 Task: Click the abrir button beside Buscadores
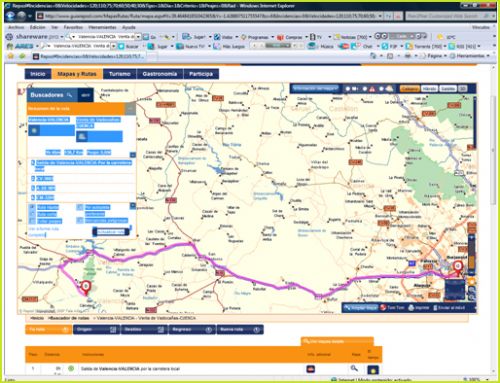click(85, 95)
